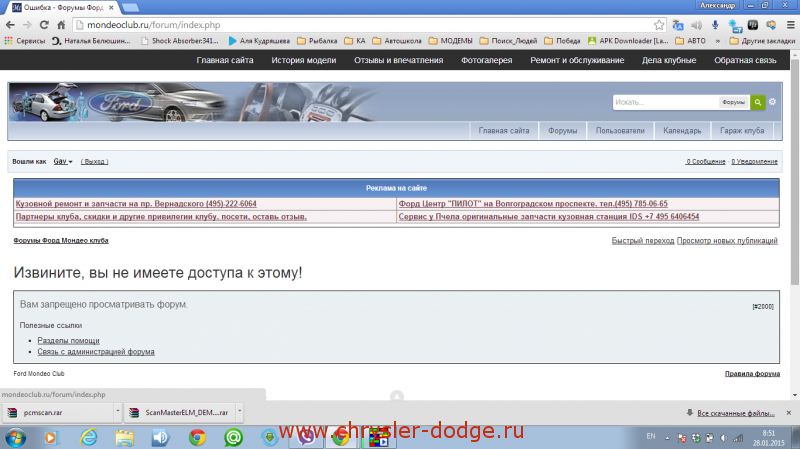Click the Выход logout link

point(94,161)
